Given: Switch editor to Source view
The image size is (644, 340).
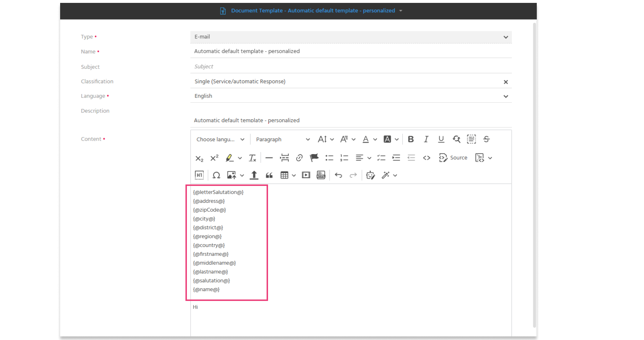Looking at the screenshot, I should [x=453, y=158].
